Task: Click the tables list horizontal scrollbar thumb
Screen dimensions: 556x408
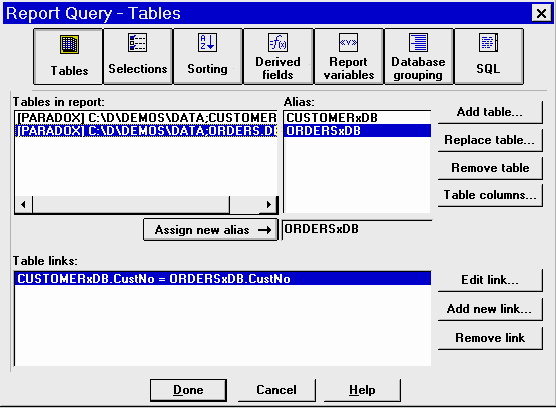Action: pos(131,205)
